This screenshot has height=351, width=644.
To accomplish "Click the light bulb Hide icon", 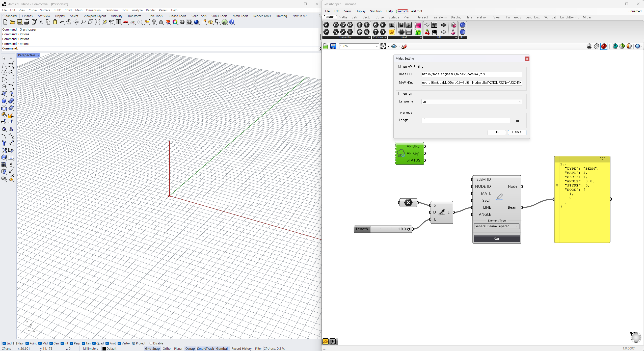I will tap(154, 22).
